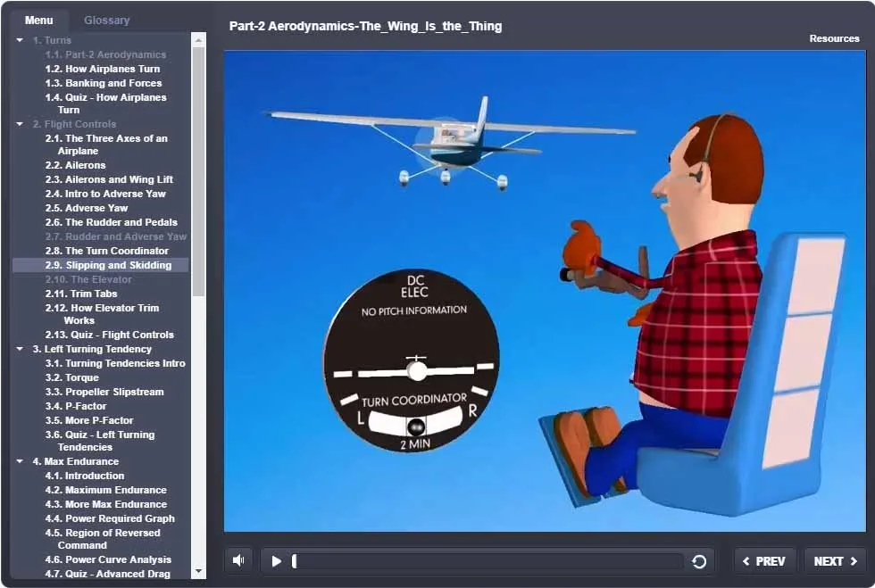The width and height of the screenshot is (875, 588).
Task: Open lesson 3.5. More P-Factor
Action: pyautogui.click(x=89, y=420)
